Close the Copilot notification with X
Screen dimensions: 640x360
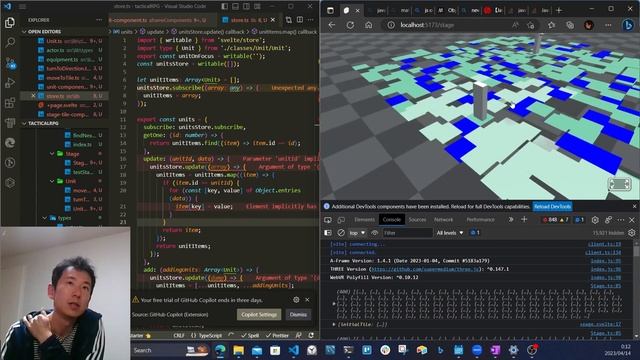click(x=307, y=300)
